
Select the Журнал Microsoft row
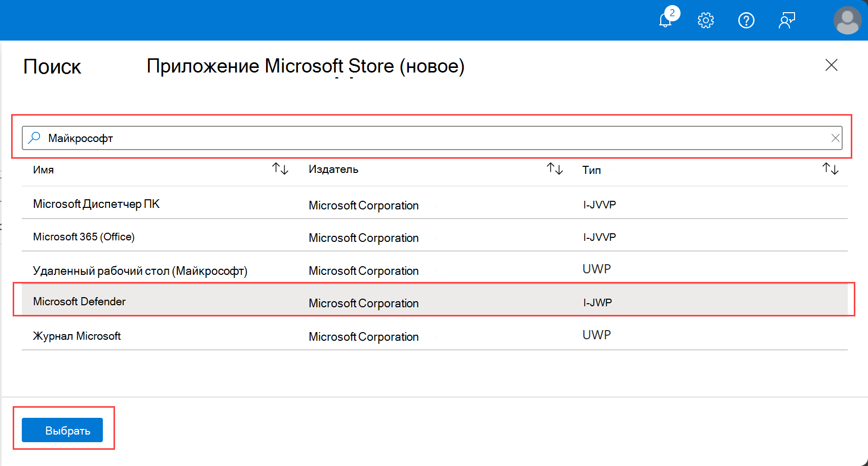point(435,333)
